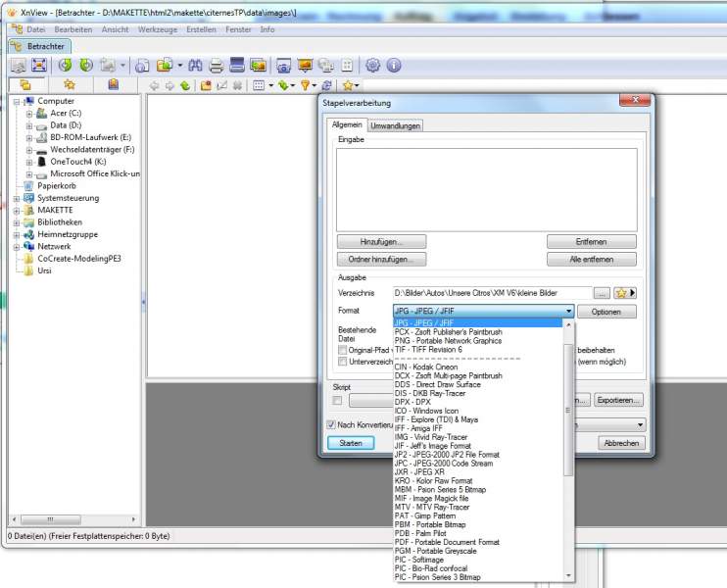Viewport: 727px width, 588px height.
Task: Open the dropdown beside the Abbrechen area
Action: 641,424
